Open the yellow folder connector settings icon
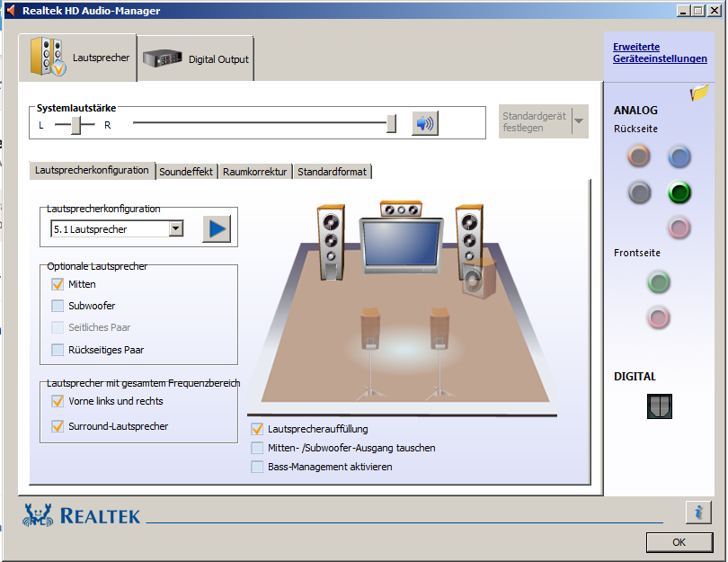Screen dimensions: 728x562 click(699, 93)
